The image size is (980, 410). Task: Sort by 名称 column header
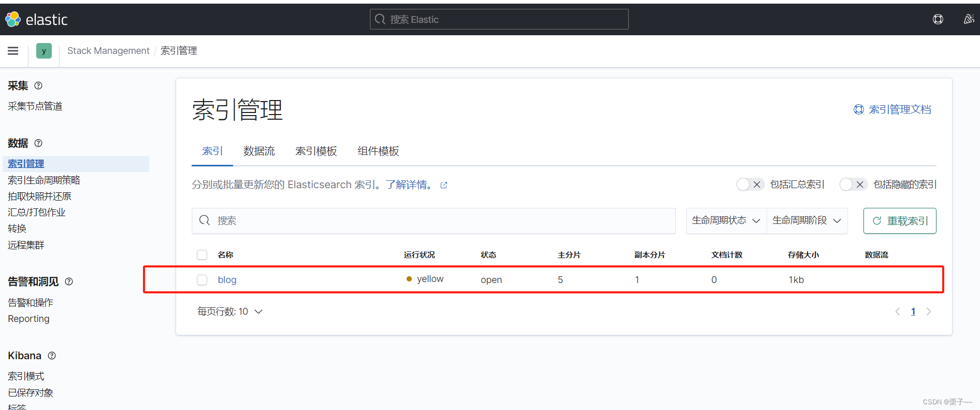pos(225,255)
